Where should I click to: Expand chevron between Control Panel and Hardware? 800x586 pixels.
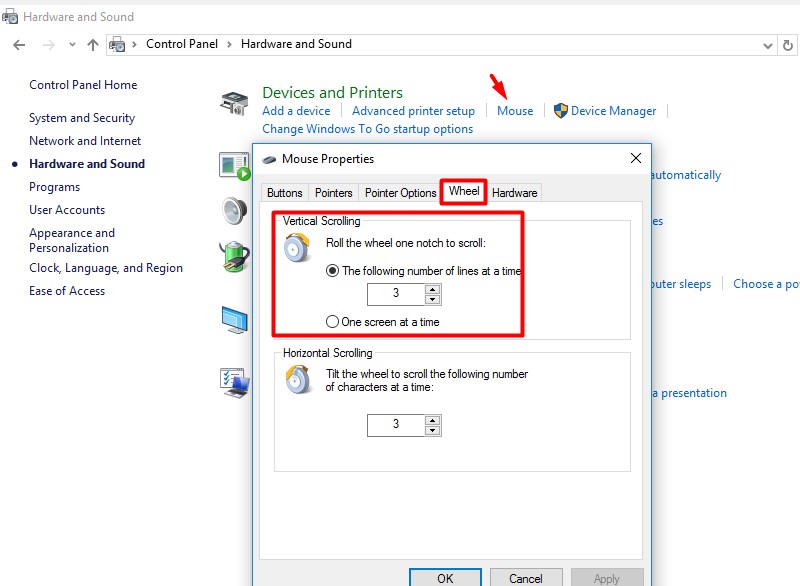[x=229, y=44]
